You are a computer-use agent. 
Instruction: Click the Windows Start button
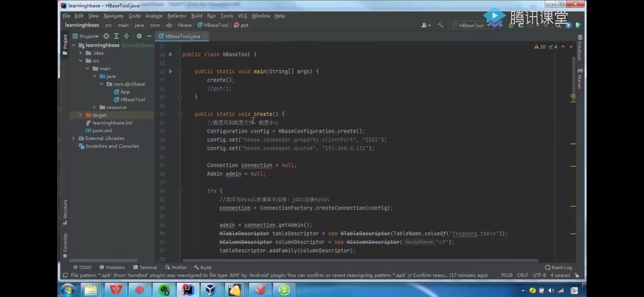(68, 290)
